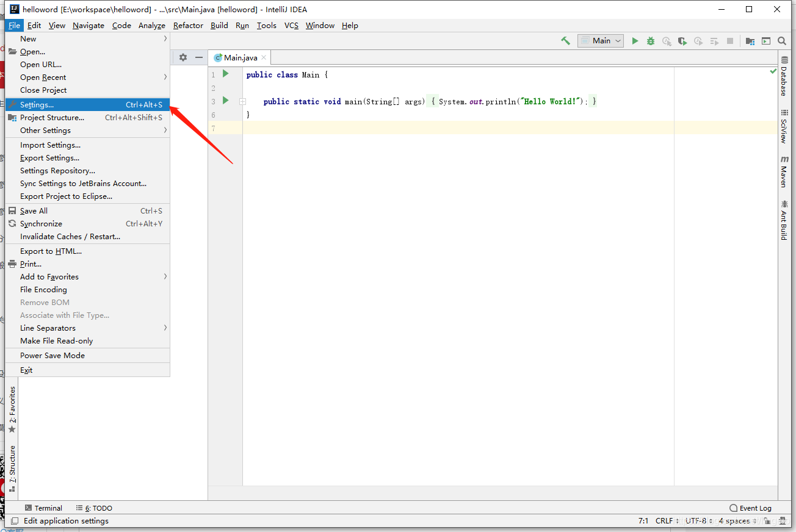Screen dimensions: 796x532
Task: Choose File Encoding menu entry
Action: 87,289
